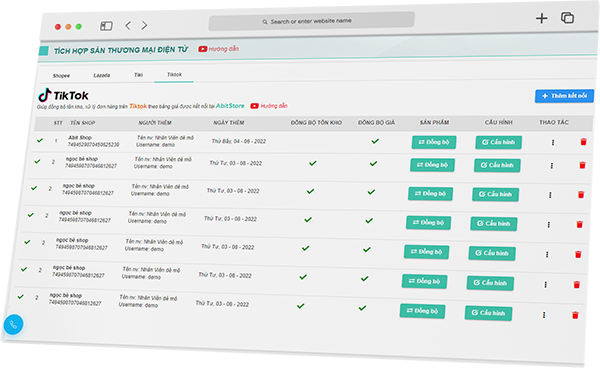Open the Hướng dẫn video link in the header bar
This screenshot has width=600, height=368.
coord(223,49)
